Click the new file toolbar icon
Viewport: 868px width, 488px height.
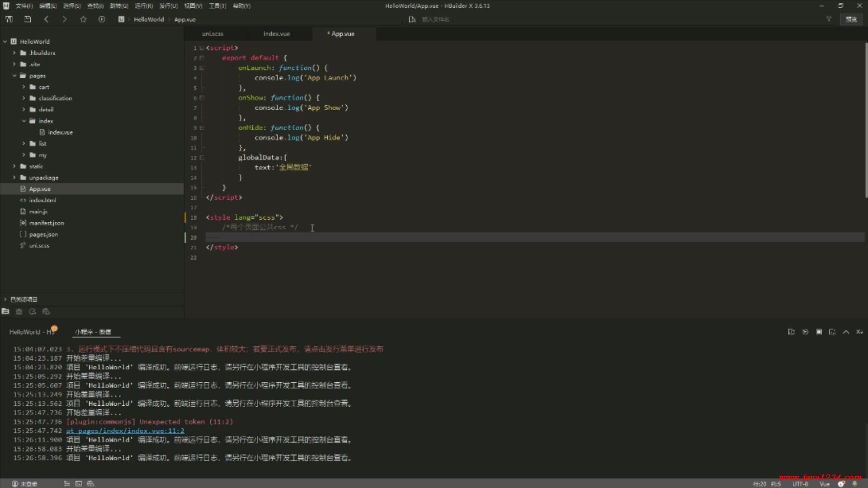tap(9, 19)
